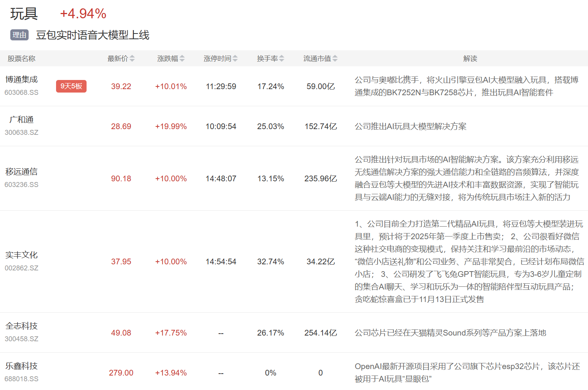Sort by 涨跌幅 column arrows
Viewport: 588px width, 390px height.
pyautogui.click(x=182, y=58)
